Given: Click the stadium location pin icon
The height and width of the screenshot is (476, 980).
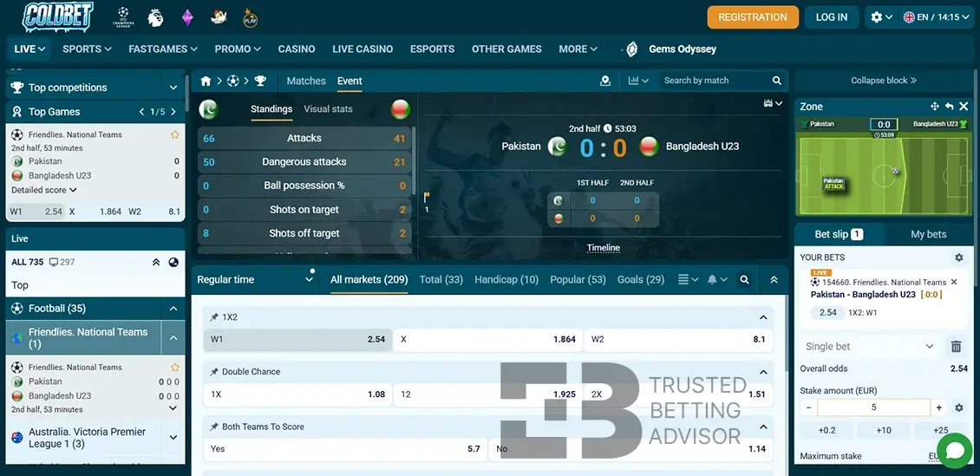Looking at the screenshot, I should coord(605,81).
